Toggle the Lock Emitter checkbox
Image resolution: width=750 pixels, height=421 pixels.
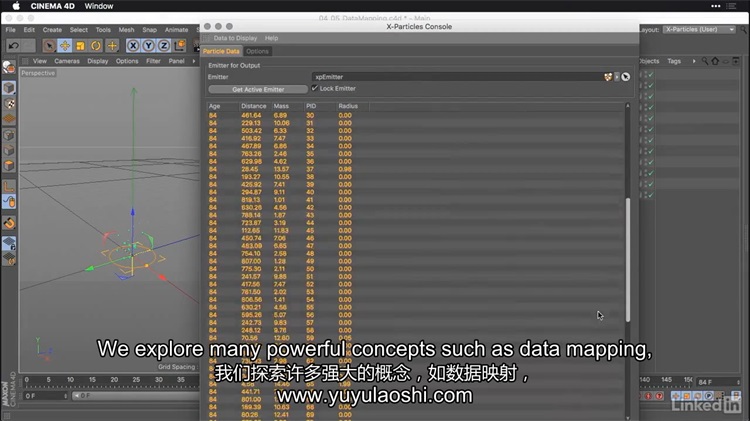[x=315, y=88]
